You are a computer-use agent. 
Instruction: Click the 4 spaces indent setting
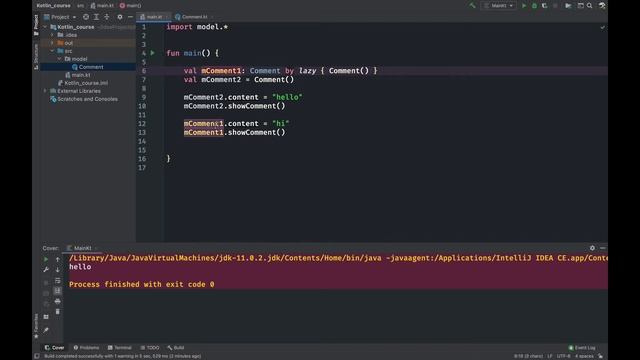[x=584, y=356]
